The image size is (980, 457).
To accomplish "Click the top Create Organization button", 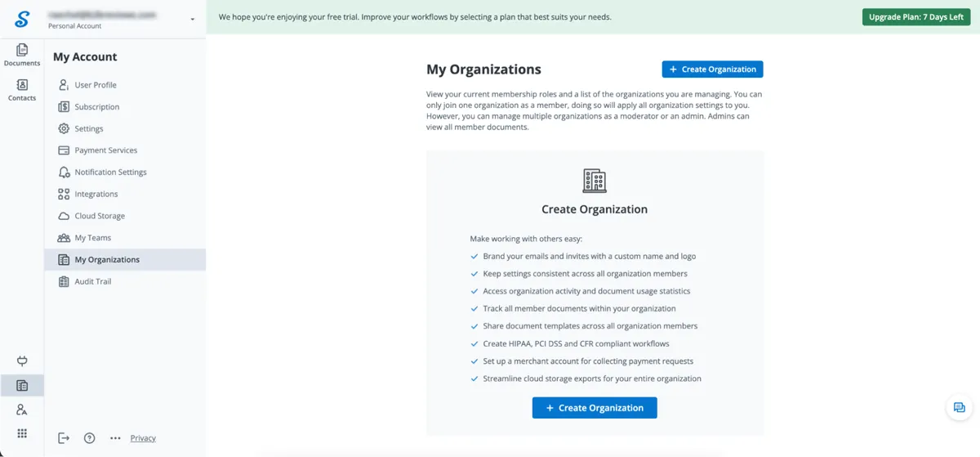I will [x=712, y=69].
